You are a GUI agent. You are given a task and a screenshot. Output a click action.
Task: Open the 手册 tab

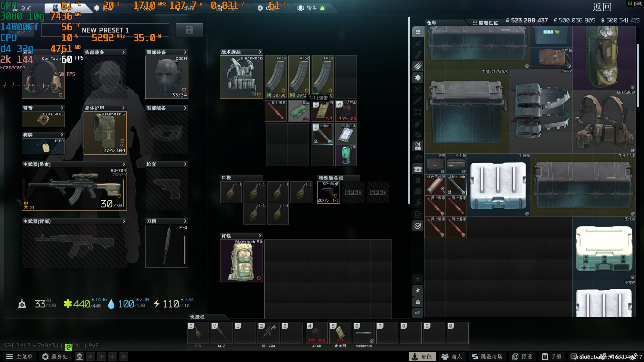pyautogui.click(x=552, y=356)
